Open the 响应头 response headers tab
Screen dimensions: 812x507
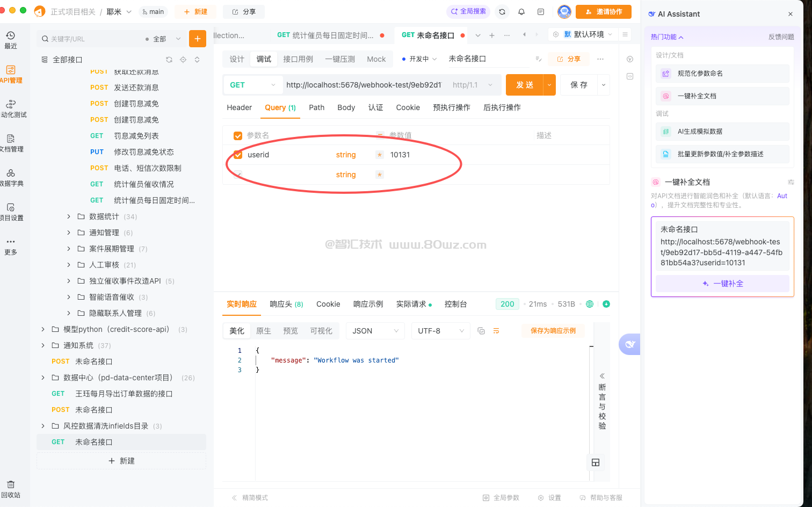(x=286, y=304)
